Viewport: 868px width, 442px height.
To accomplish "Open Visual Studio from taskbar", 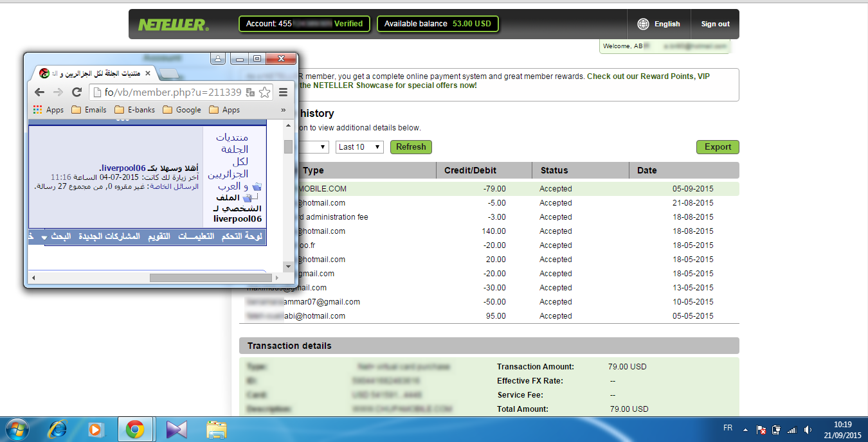I will (x=176, y=429).
